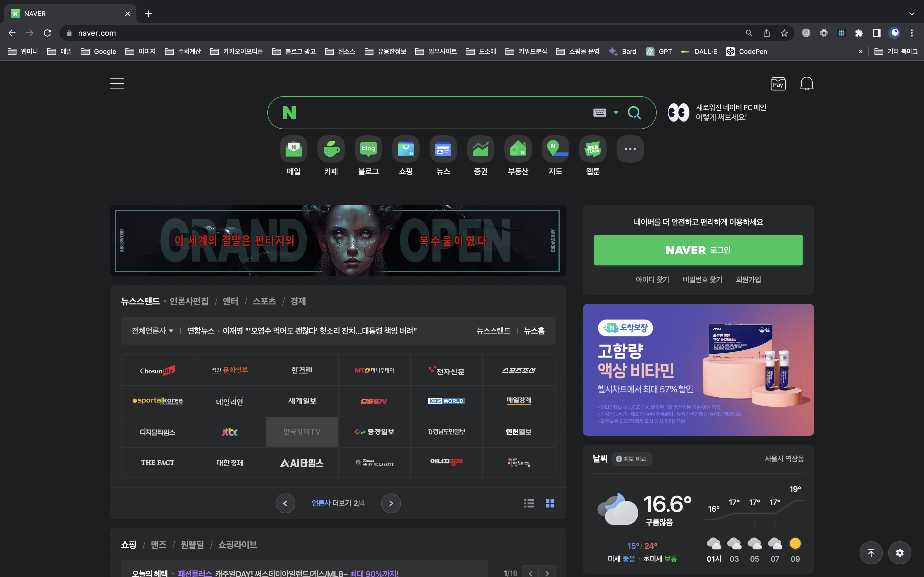Viewport: 924px width, 577px height.
Task: Click the NAVER 로그인 button
Action: (x=698, y=250)
